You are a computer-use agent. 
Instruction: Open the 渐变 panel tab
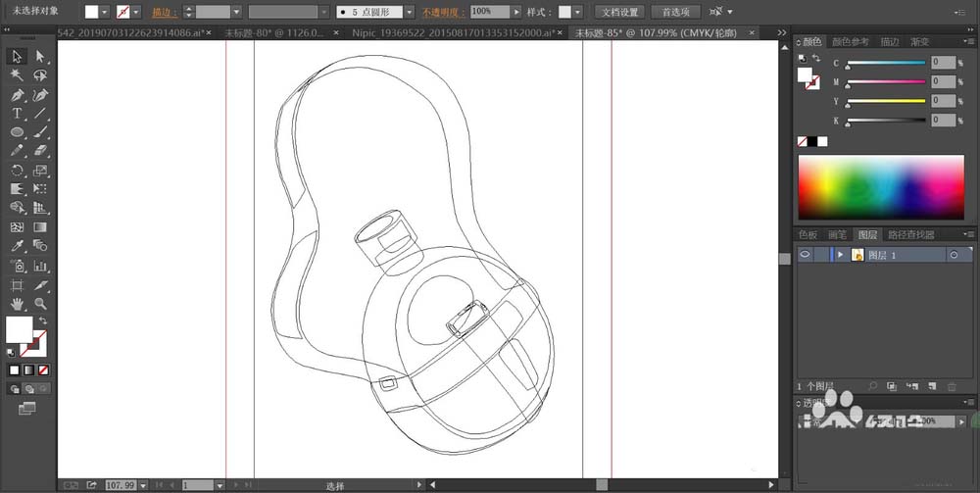tap(920, 42)
